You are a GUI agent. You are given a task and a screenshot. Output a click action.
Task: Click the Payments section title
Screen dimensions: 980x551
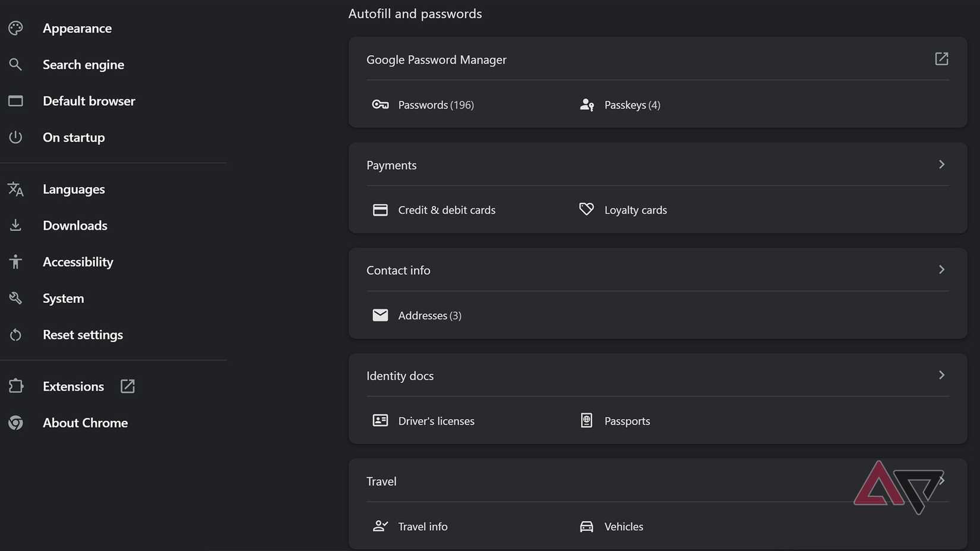click(391, 165)
